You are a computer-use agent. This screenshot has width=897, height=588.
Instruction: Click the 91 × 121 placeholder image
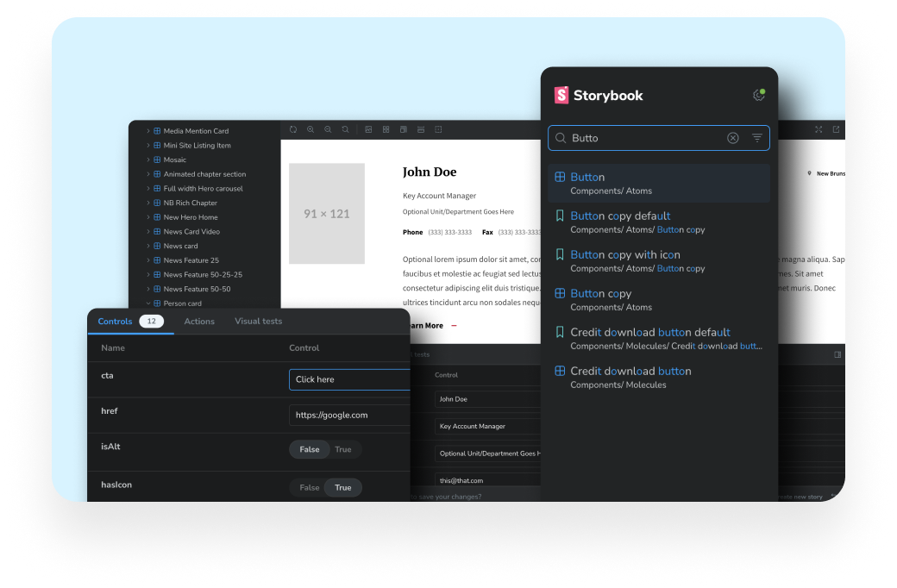coord(327,213)
